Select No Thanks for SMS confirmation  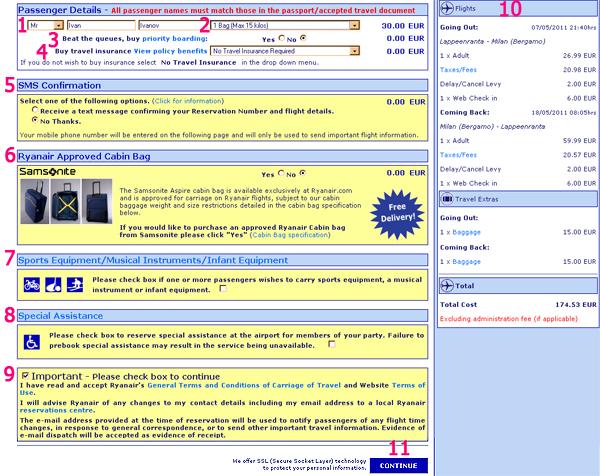coord(35,120)
